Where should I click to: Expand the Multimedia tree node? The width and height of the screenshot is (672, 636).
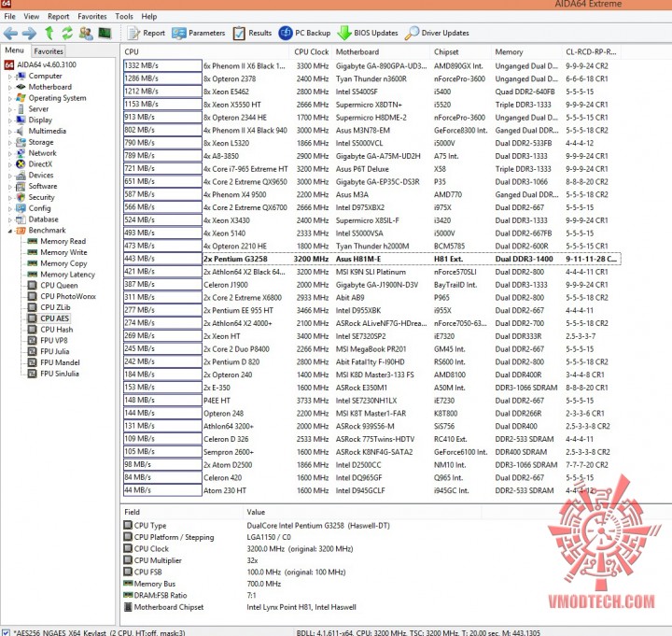point(10,132)
